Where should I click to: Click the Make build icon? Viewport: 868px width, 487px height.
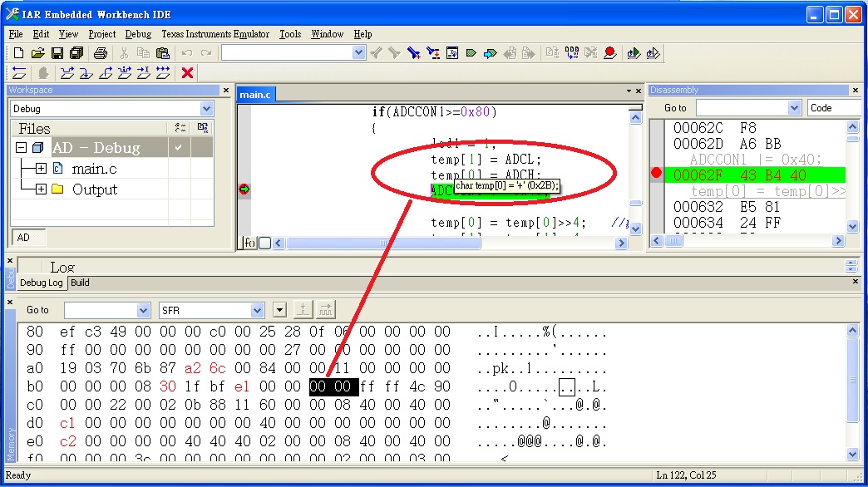point(572,53)
